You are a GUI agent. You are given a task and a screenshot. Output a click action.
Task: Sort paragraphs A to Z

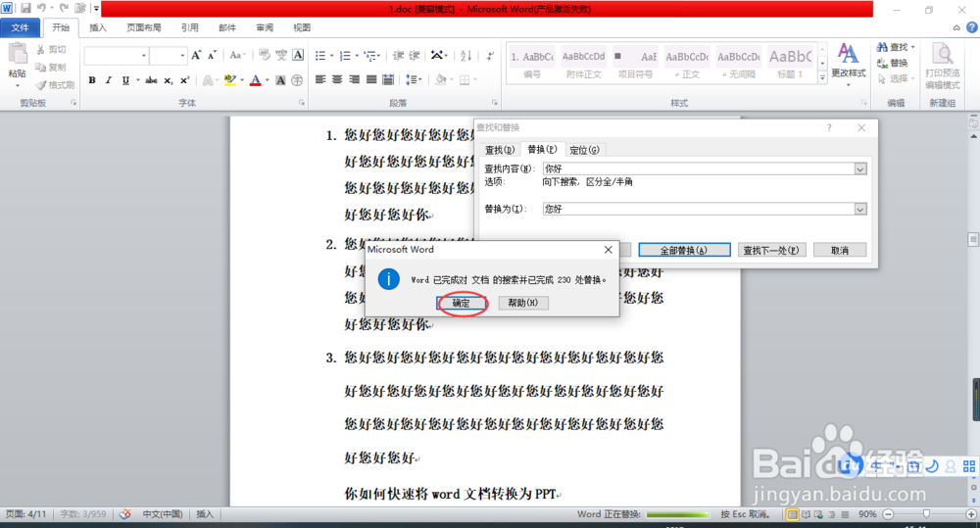[465, 56]
